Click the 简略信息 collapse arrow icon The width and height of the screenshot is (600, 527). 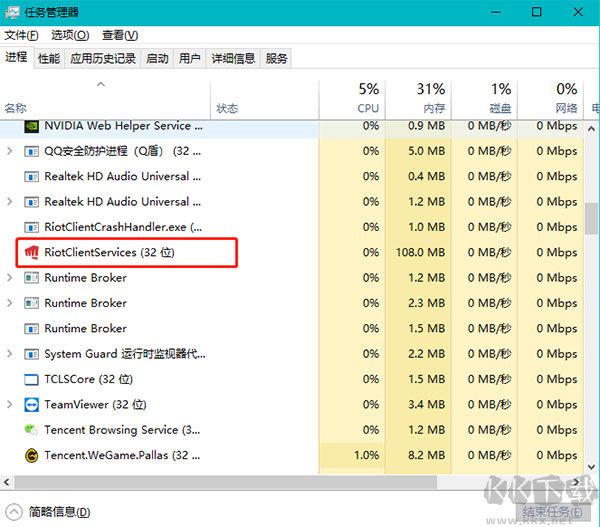tap(14, 512)
